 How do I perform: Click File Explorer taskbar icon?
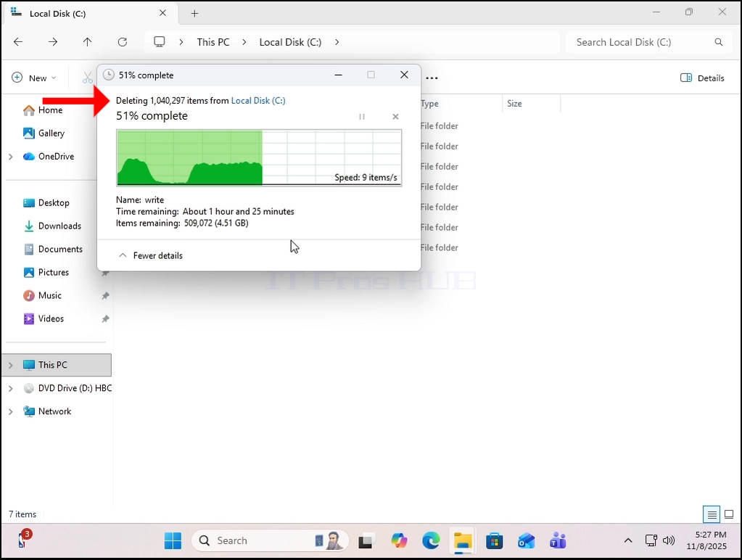463,540
